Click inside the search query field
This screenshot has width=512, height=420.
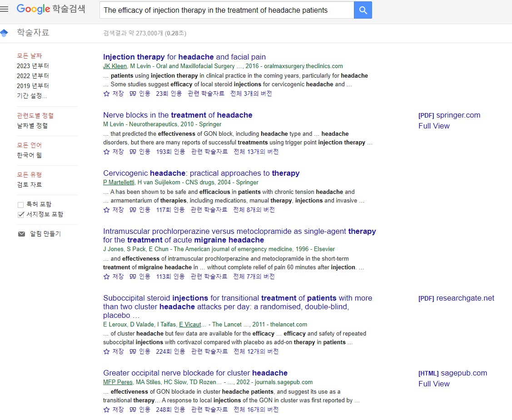click(227, 10)
